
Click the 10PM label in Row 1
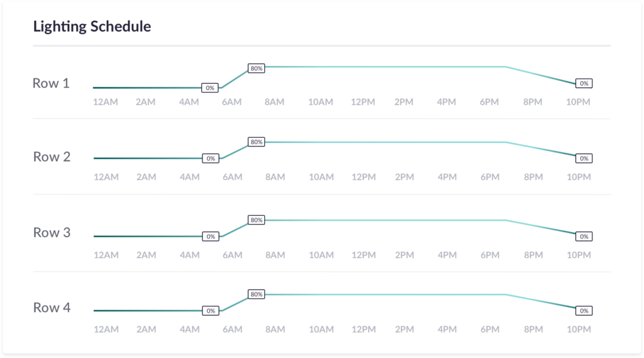point(578,102)
